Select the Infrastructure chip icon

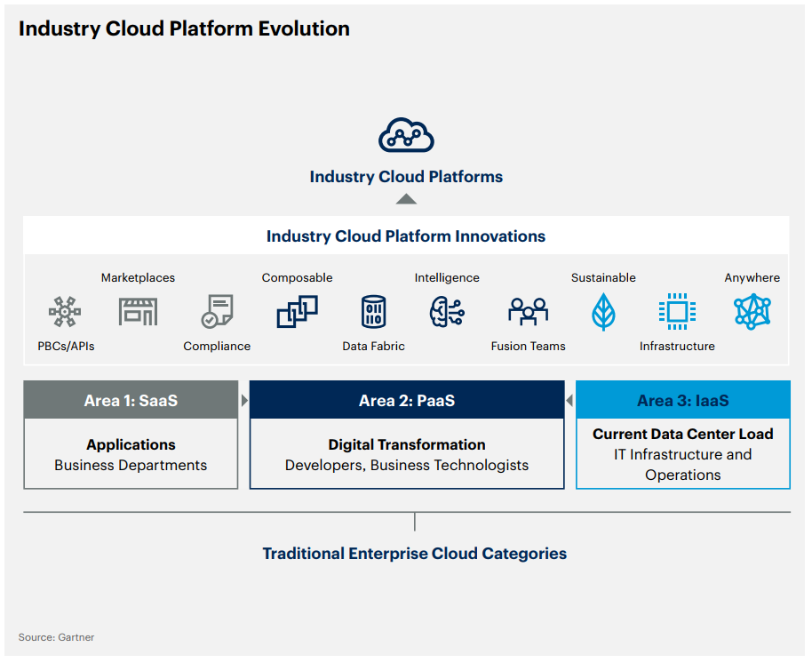click(x=677, y=311)
